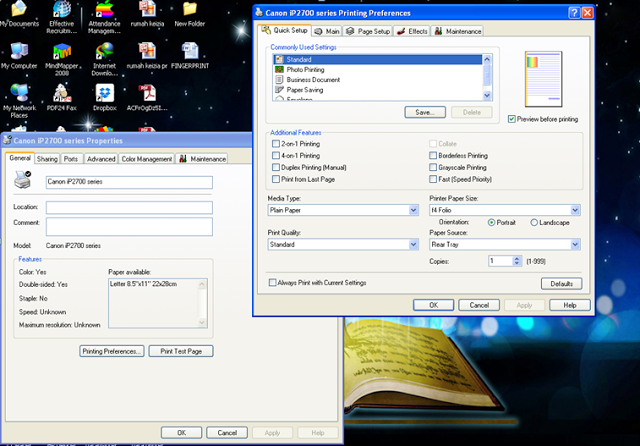Open the FINGERPRINT document icon
Image resolution: width=640 pixels, height=446 pixels.
coord(190,55)
